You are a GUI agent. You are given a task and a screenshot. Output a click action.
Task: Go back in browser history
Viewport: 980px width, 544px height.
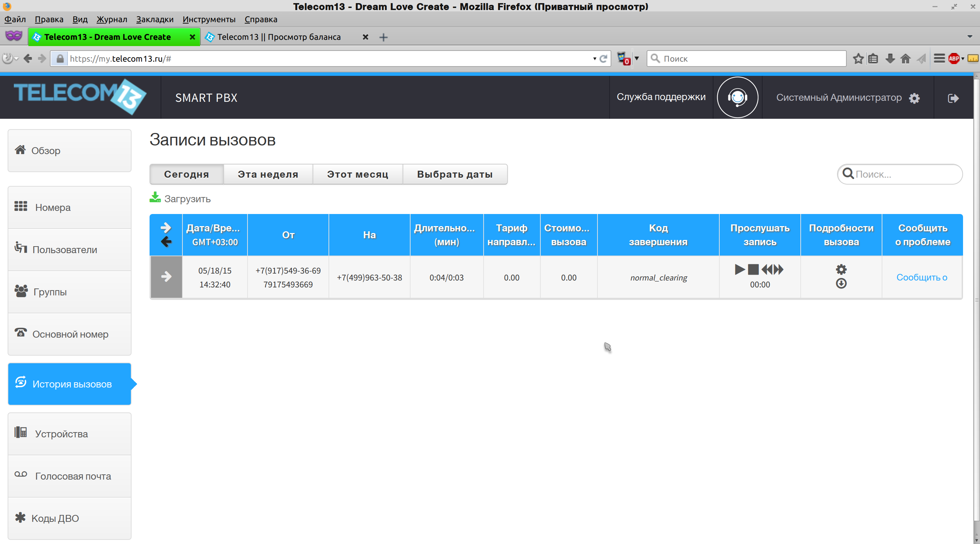pos(28,58)
